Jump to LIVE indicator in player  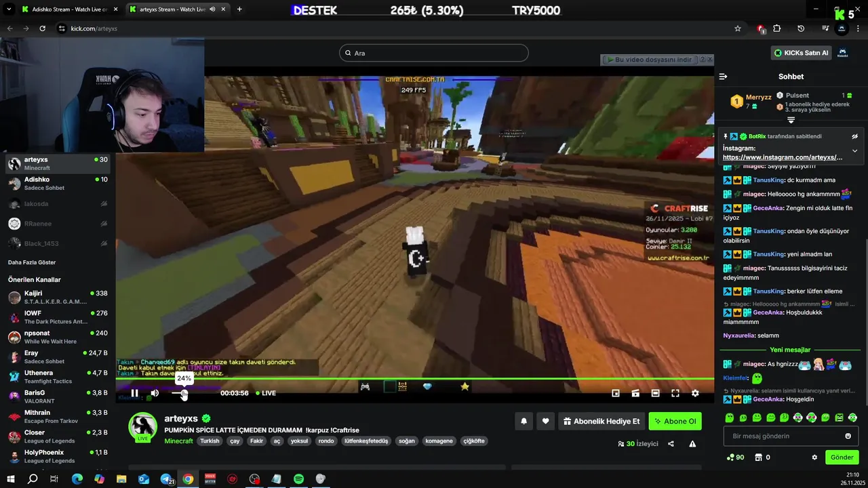tap(265, 393)
